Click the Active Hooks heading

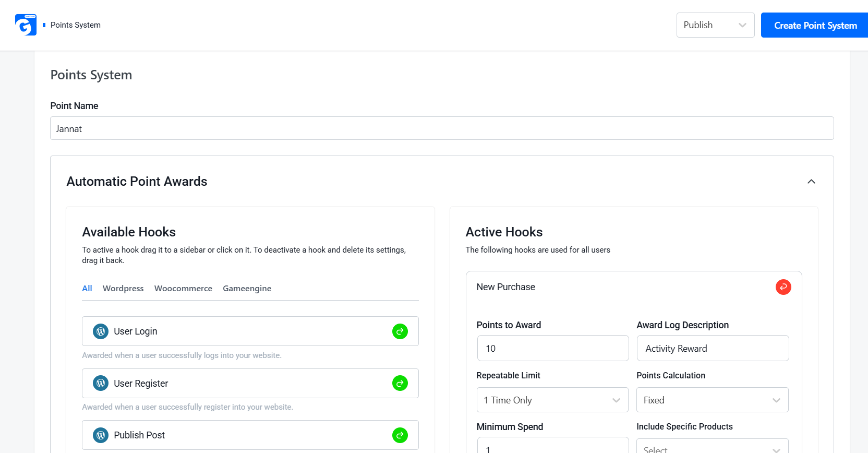(x=504, y=232)
